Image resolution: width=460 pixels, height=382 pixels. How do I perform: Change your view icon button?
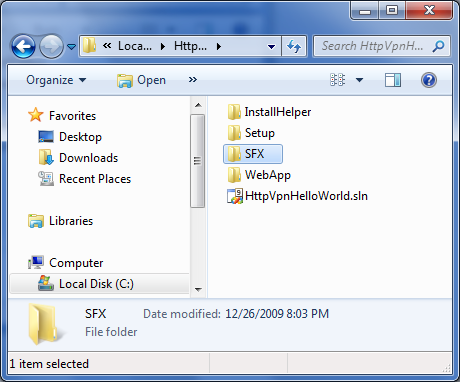click(x=337, y=80)
